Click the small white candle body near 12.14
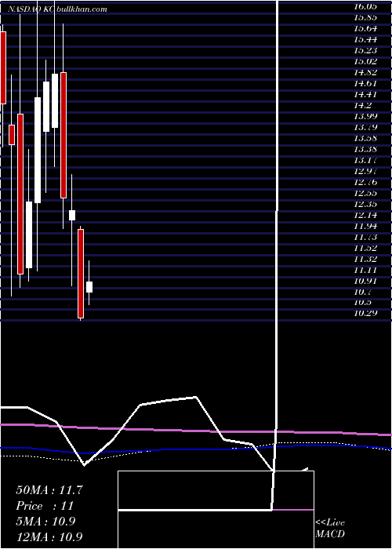 coord(72,215)
